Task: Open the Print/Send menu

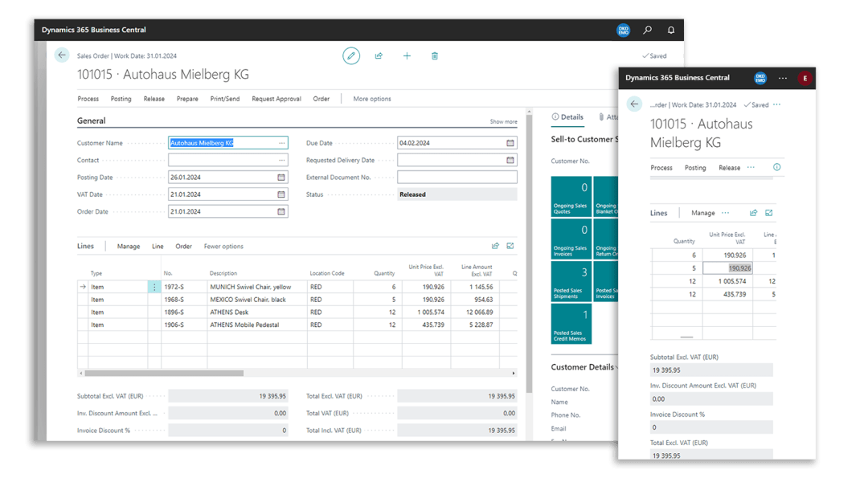Action: tap(224, 99)
